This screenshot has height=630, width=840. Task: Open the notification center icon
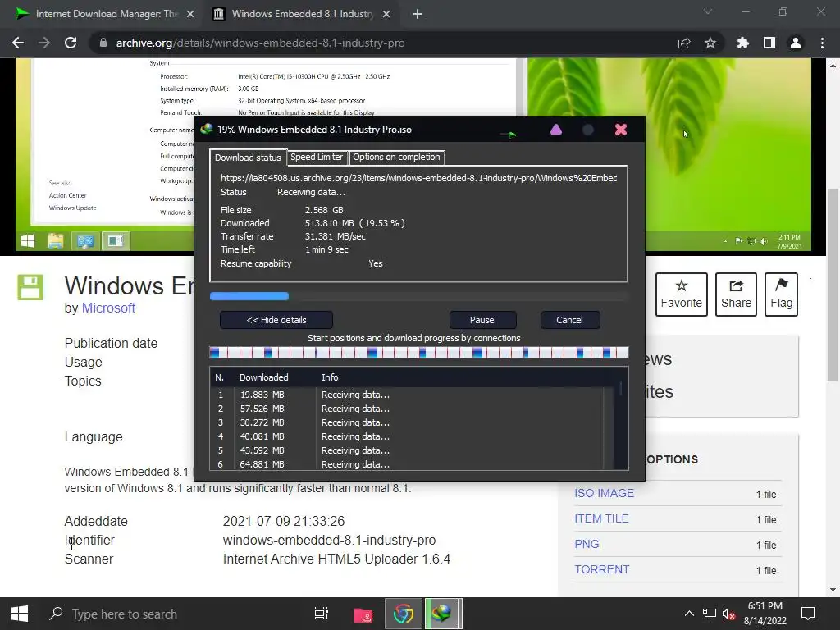[x=808, y=614]
